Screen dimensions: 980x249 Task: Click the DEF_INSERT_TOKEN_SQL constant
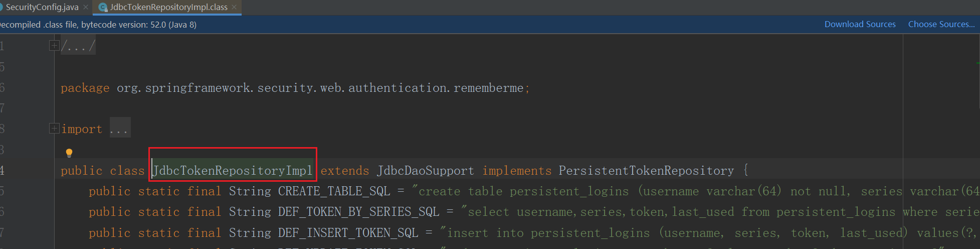tap(348, 232)
